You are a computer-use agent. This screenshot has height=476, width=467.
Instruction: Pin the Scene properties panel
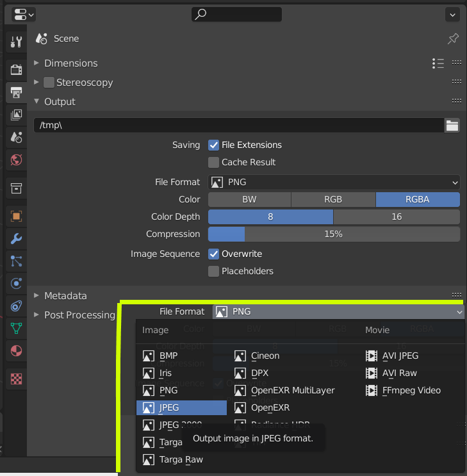(x=452, y=39)
